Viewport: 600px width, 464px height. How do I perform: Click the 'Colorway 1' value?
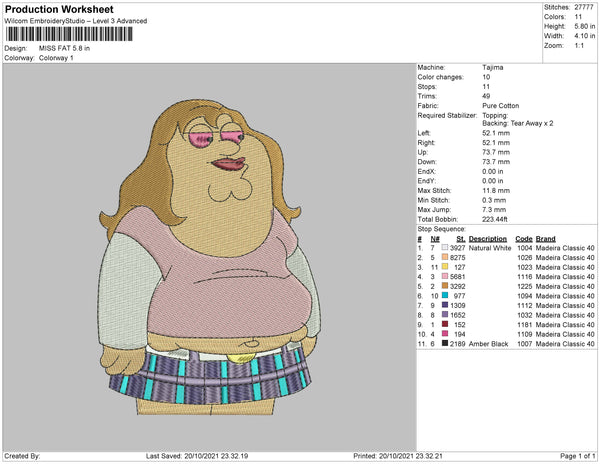coord(56,58)
